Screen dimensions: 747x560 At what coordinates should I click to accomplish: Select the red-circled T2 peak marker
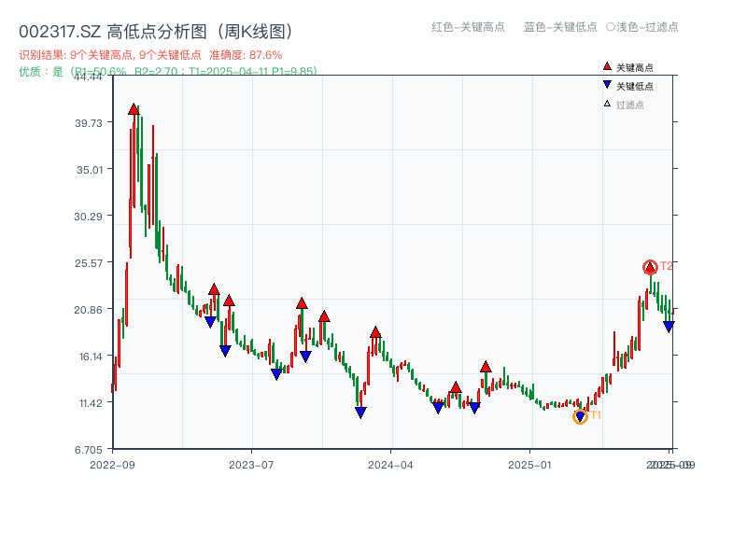648,268
